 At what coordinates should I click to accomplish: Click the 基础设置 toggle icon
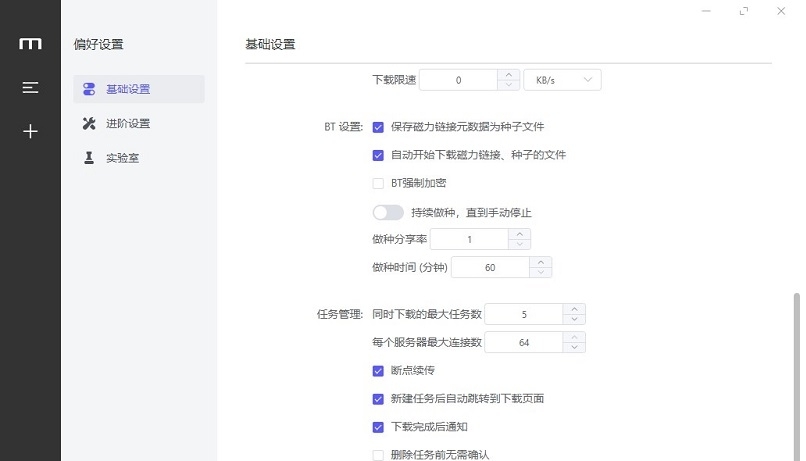click(x=88, y=89)
